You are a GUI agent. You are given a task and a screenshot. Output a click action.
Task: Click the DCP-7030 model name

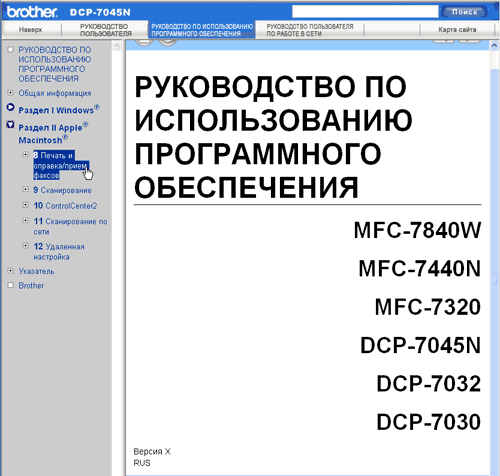pyautogui.click(x=429, y=422)
